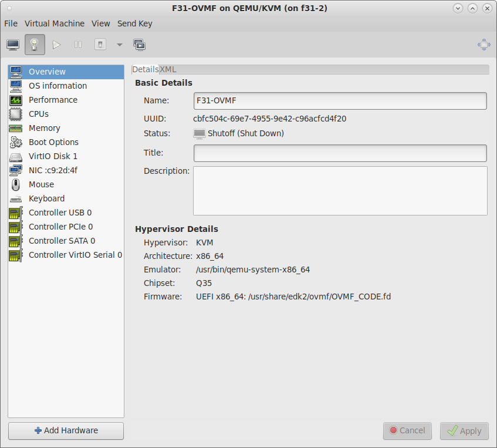Open the Send Key menu

point(134,23)
